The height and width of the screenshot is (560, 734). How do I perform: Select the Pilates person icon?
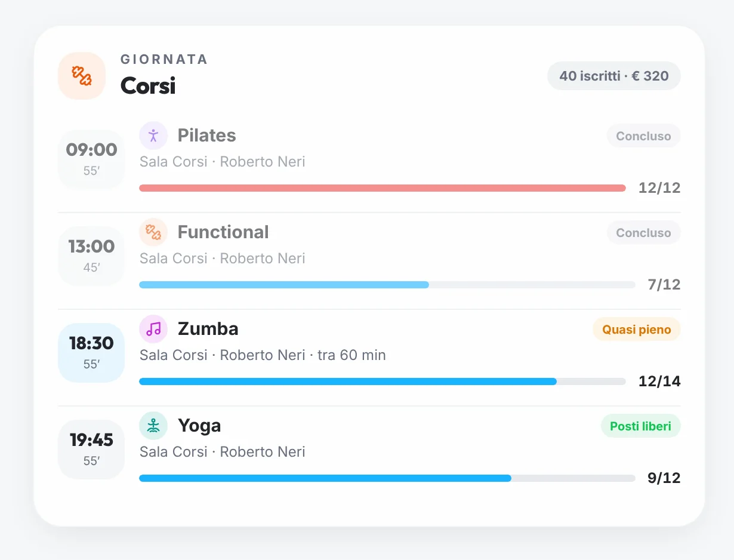click(153, 136)
